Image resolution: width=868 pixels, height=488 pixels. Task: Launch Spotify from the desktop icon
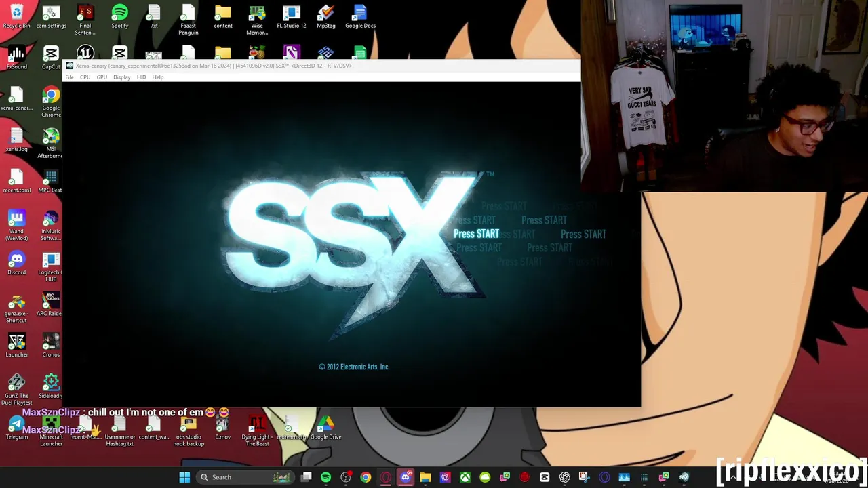[119, 16]
